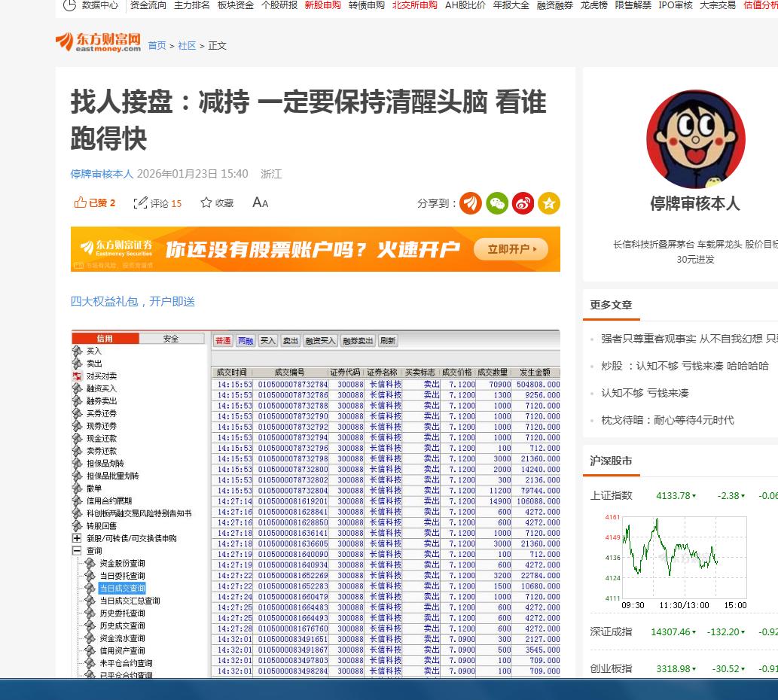Click 上证指数 index name

pyautogui.click(x=611, y=496)
